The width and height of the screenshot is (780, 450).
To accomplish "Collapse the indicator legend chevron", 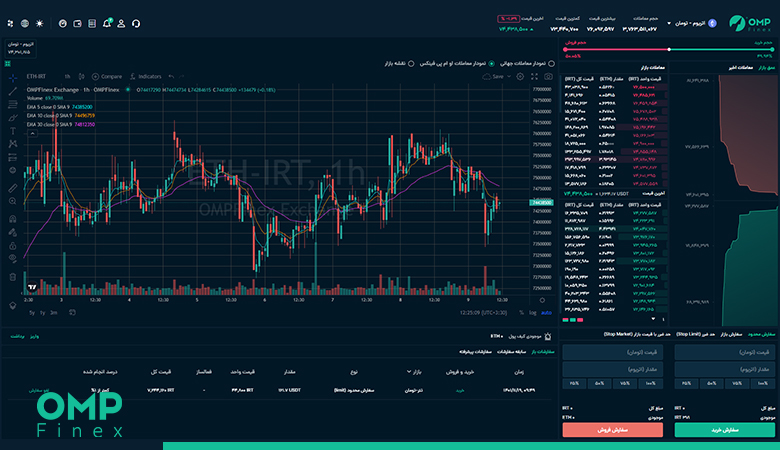I will coord(32,133).
